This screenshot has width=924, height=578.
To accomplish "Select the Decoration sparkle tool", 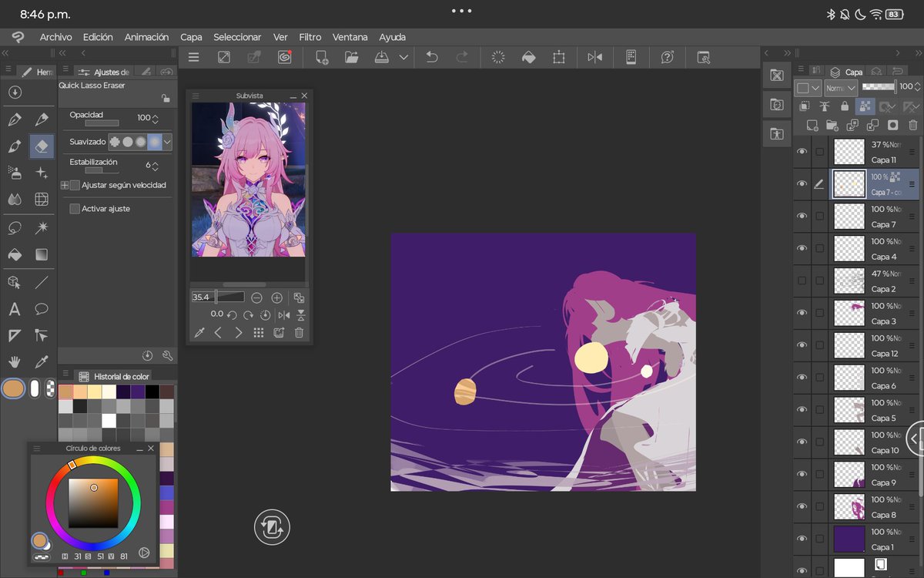I will pos(42,173).
